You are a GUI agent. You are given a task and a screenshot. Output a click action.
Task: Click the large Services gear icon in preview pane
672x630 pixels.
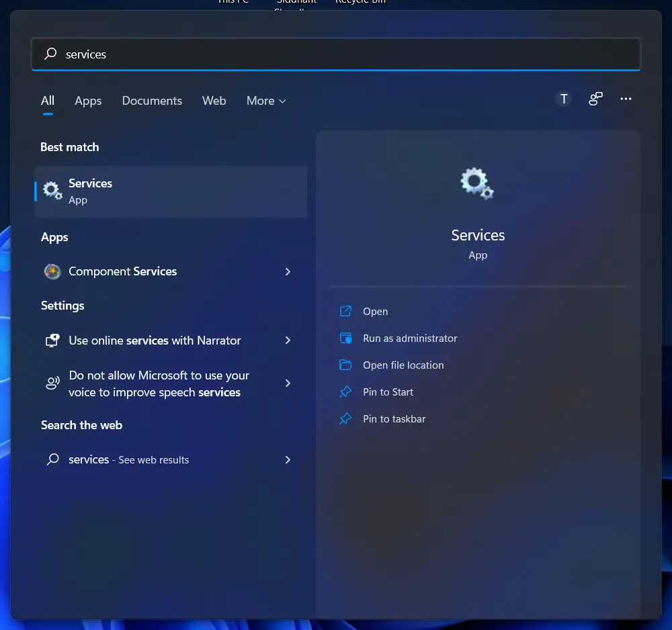(x=477, y=183)
